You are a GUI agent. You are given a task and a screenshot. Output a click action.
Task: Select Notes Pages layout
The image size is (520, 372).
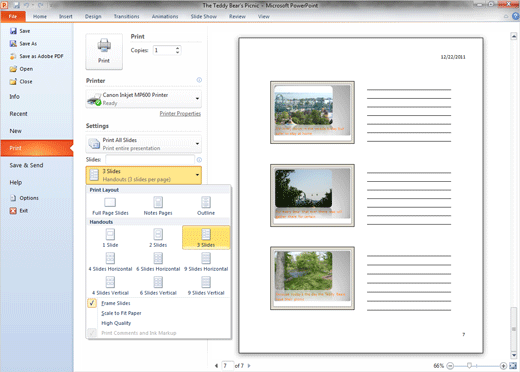click(158, 206)
